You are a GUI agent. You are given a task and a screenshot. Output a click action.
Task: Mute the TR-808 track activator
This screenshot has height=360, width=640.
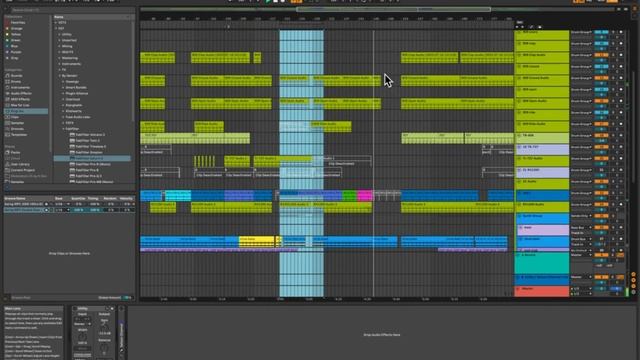point(601,135)
